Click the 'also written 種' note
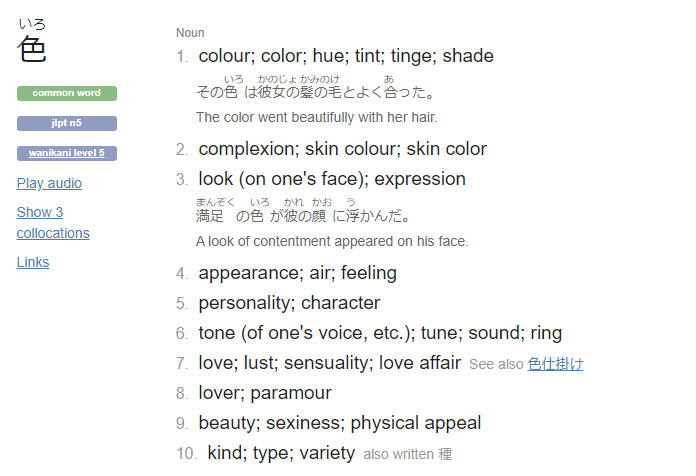This screenshot has height=476, width=696. coord(407,454)
